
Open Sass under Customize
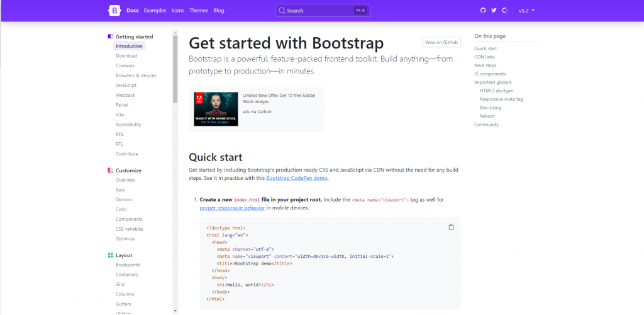click(120, 190)
